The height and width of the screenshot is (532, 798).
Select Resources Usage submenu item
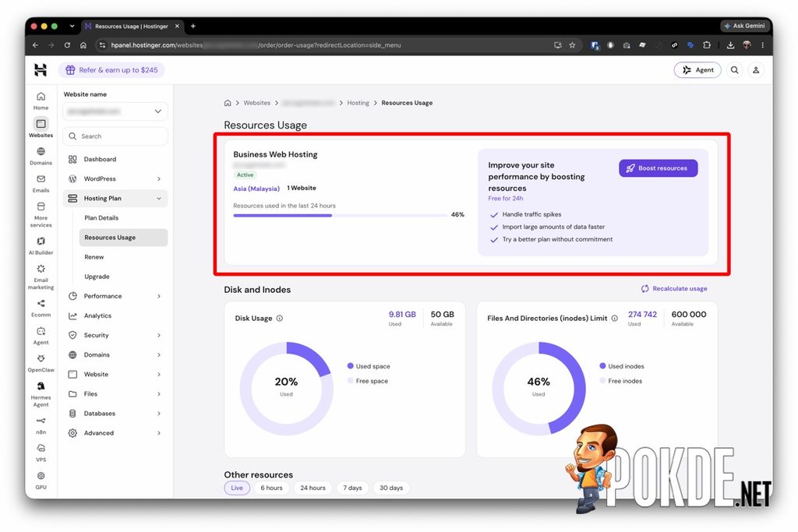[x=123, y=238]
